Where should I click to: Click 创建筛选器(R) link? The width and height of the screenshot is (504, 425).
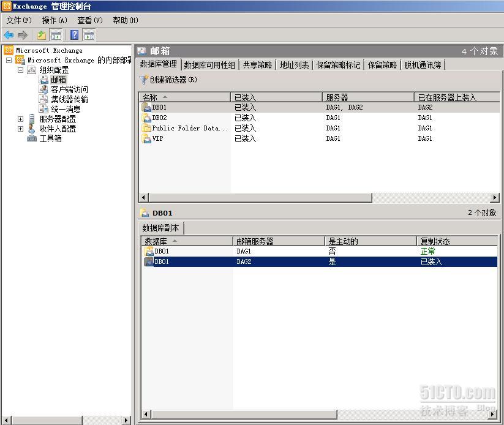pyautogui.click(x=173, y=80)
